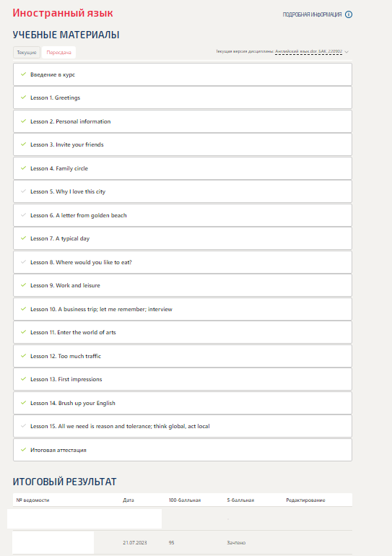Expand Lesson 10. A business trip section
This screenshot has width=392, height=556.
pyautogui.click(x=183, y=309)
